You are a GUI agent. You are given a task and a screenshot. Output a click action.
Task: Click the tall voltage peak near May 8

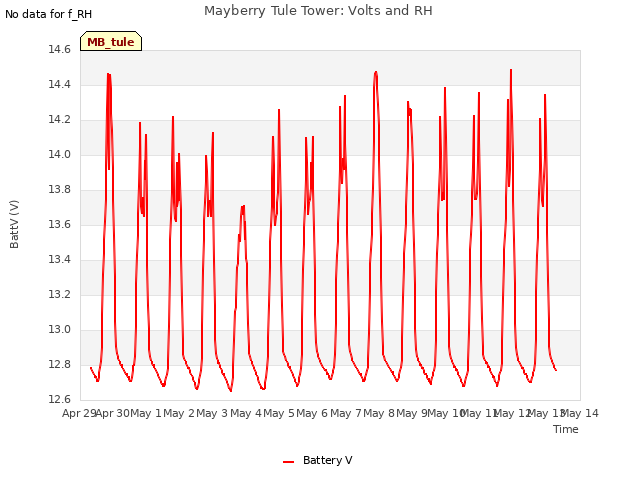click(x=376, y=72)
